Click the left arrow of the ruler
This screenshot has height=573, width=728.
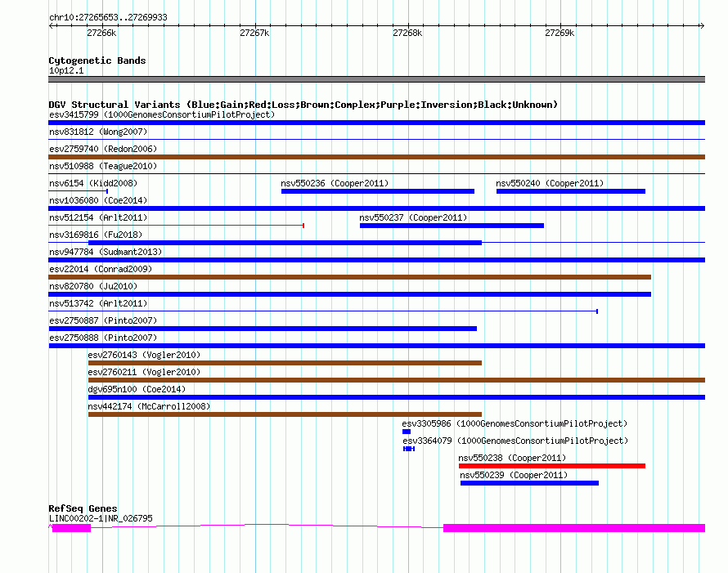51,26
